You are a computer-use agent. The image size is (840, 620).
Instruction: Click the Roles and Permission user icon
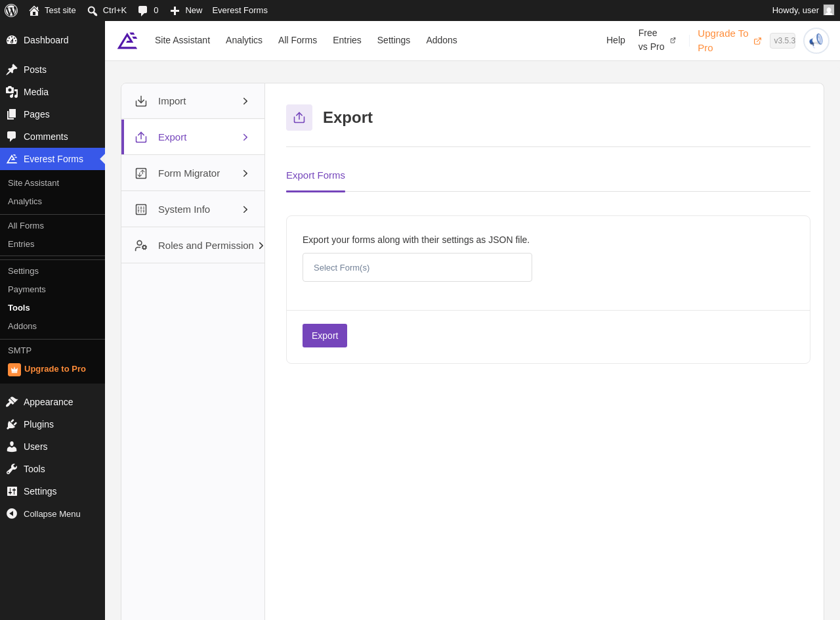(x=141, y=246)
